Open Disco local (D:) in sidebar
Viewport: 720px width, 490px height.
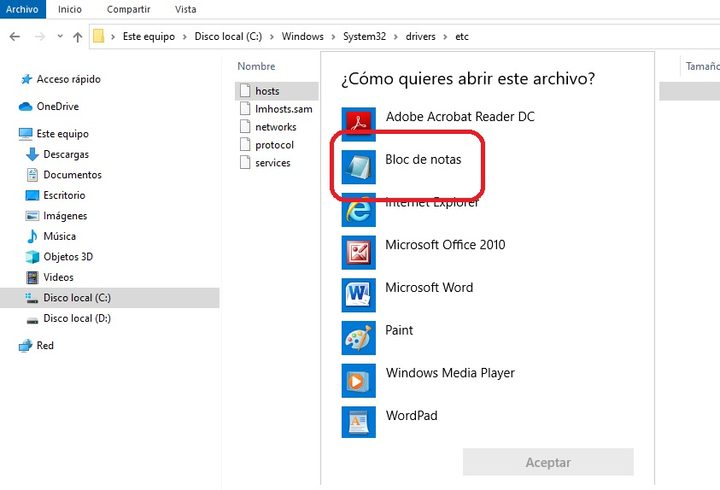coord(77,318)
